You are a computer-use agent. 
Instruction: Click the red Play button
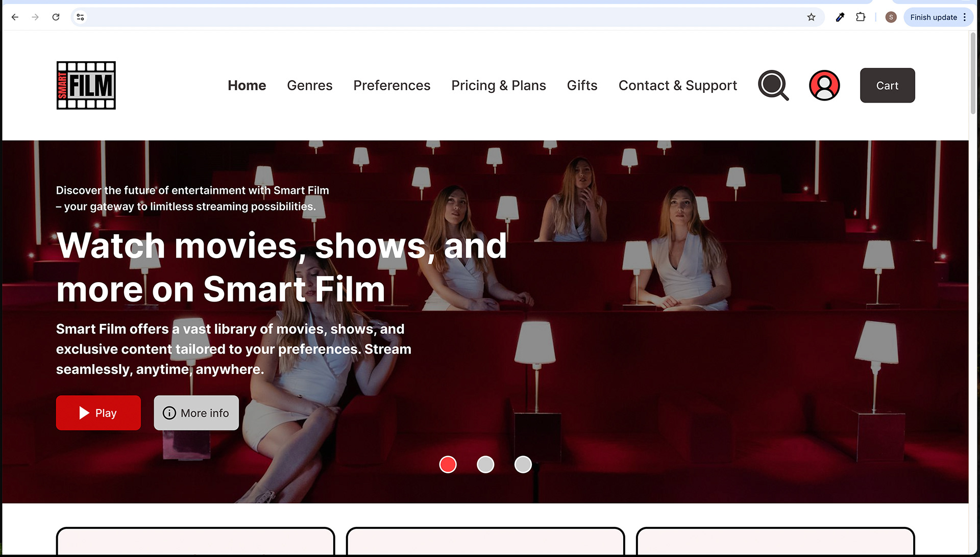coord(98,413)
